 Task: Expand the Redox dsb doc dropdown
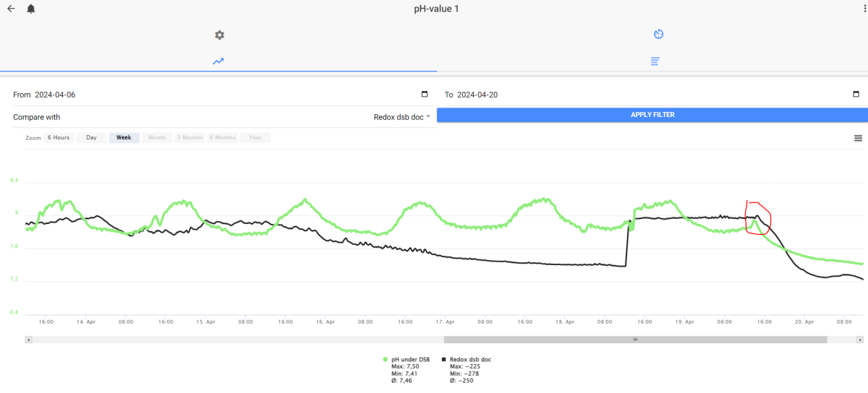[402, 116]
